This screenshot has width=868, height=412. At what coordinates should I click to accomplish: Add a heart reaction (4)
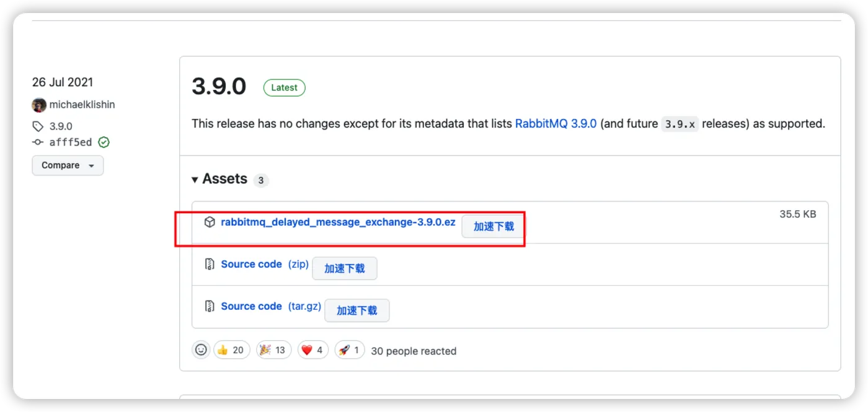coord(312,350)
